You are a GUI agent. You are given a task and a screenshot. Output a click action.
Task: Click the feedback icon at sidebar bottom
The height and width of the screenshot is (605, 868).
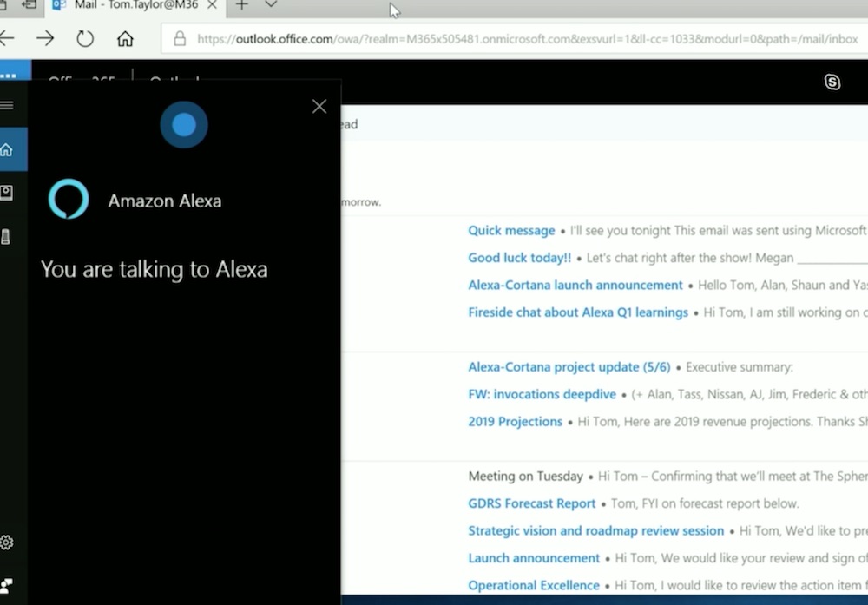coord(8,584)
